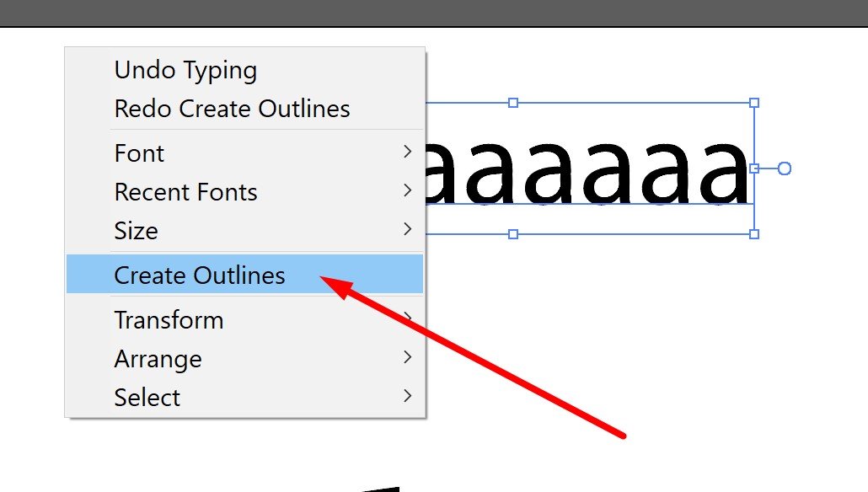This screenshot has width=868, height=492.
Task: Expand the Arrange submenu arrow
Action: coord(408,357)
